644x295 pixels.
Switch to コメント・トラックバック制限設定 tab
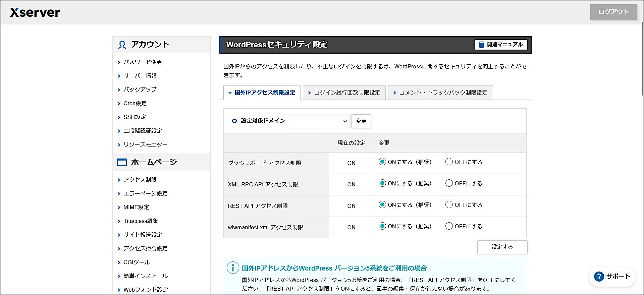[440, 93]
